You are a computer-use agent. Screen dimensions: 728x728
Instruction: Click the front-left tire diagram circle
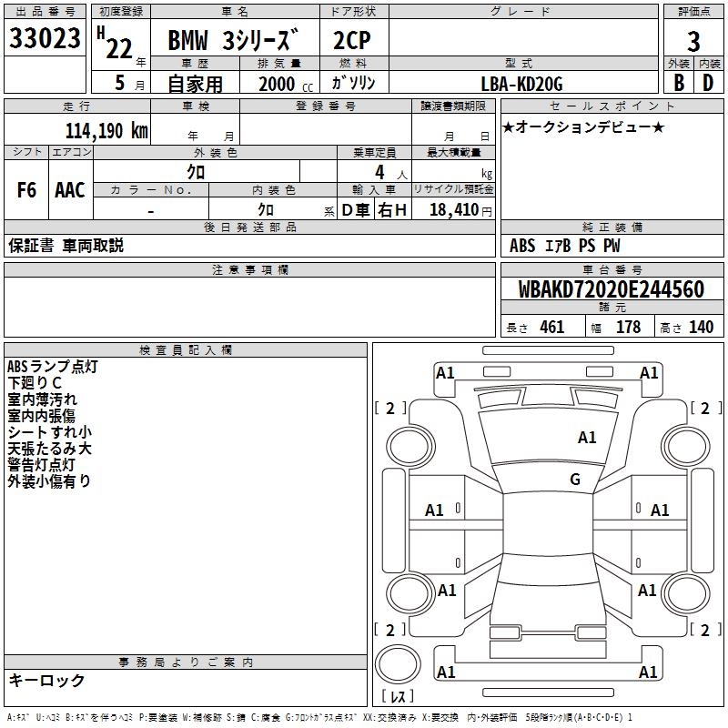click(410, 447)
